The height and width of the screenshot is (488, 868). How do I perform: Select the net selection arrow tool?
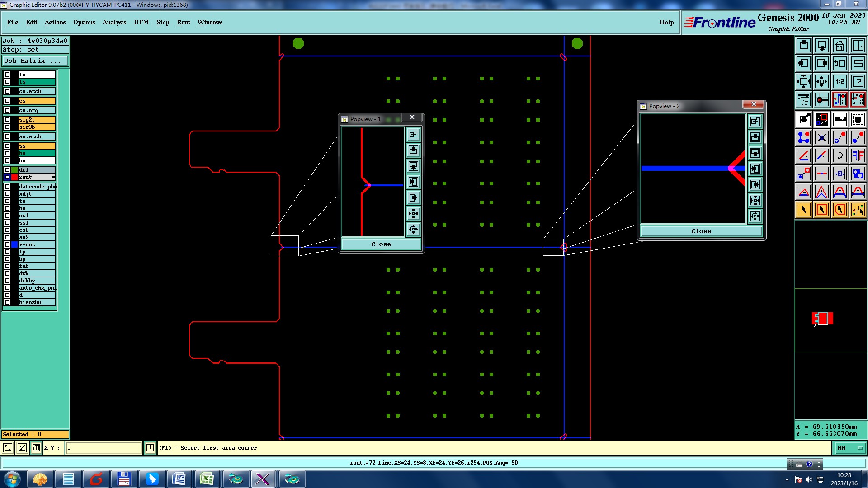pos(858,210)
